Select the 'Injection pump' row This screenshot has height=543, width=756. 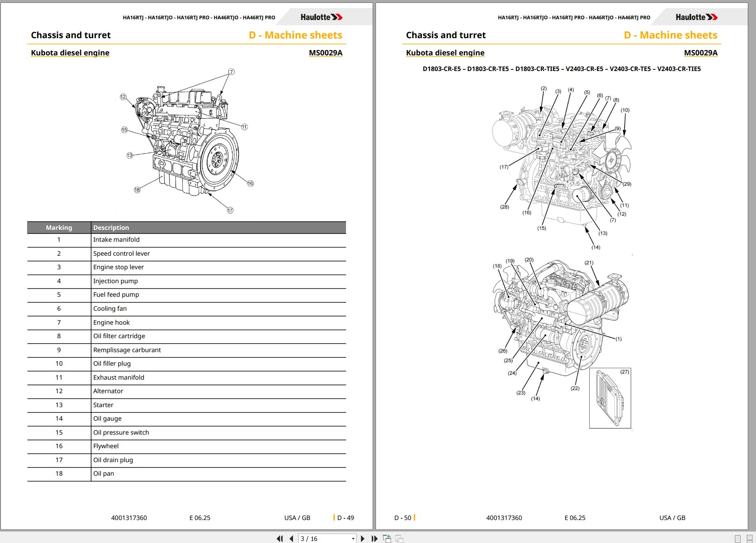[x=187, y=281]
